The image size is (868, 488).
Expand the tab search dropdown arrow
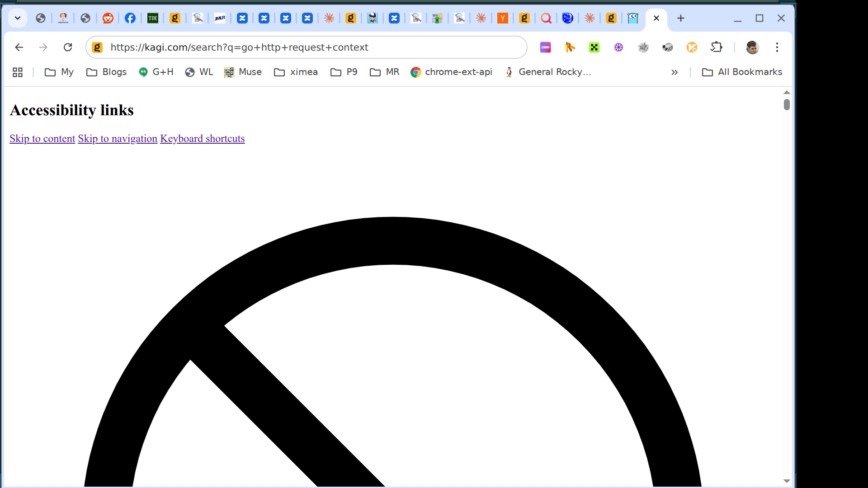point(18,18)
